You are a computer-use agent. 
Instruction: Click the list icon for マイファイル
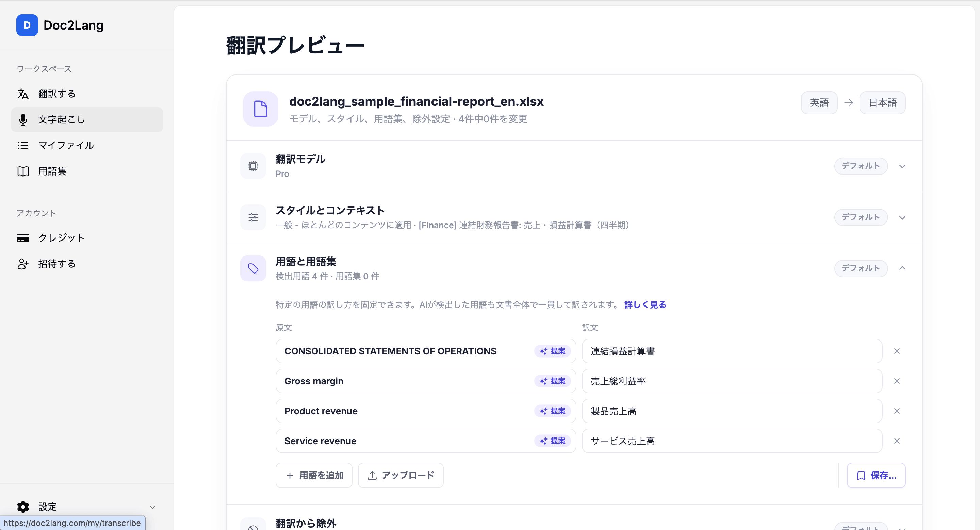pyautogui.click(x=23, y=146)
